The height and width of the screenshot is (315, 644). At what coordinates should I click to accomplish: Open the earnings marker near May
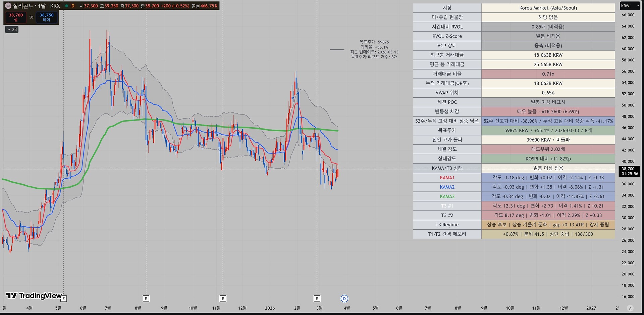[64, 299]
